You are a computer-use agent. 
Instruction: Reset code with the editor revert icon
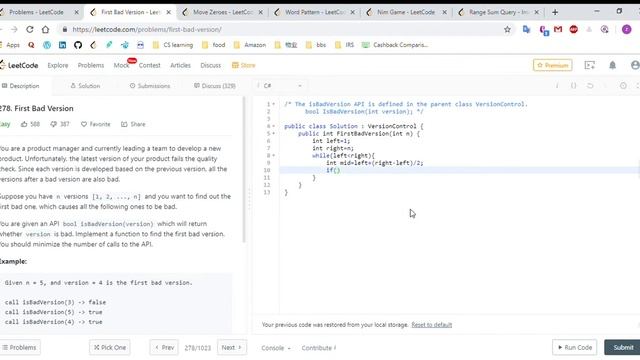pyautogui.click(x=590, y=86)
